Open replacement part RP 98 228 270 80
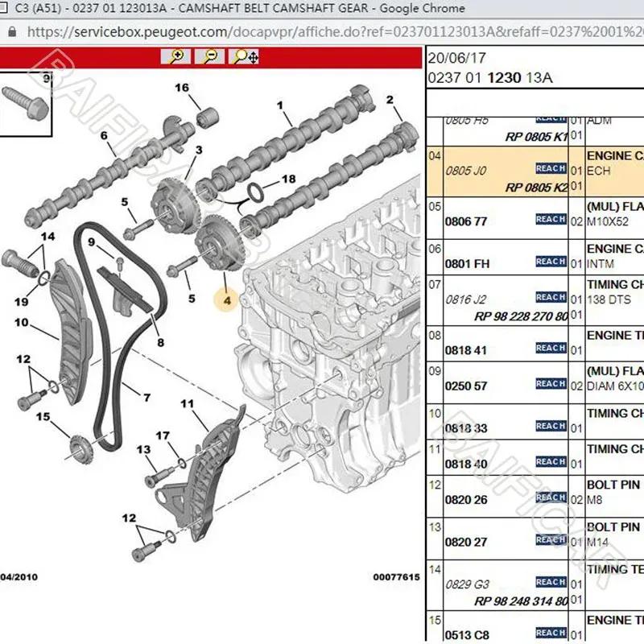This screenshot has height=644, width=644. [521, 316]
